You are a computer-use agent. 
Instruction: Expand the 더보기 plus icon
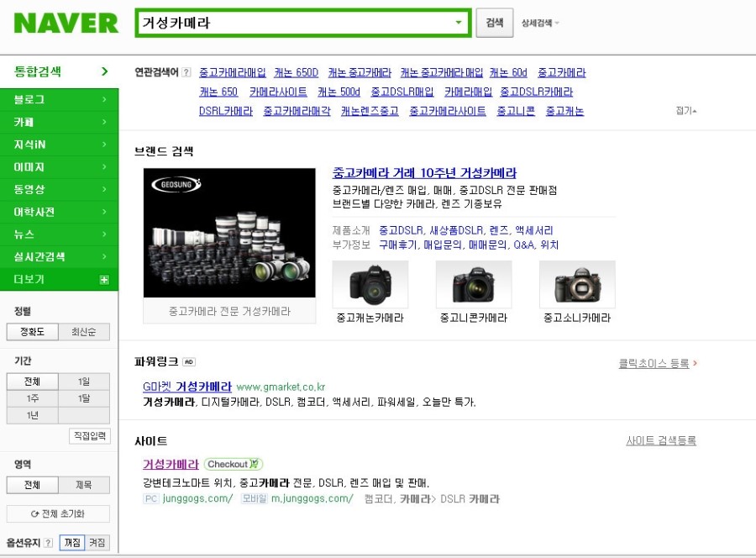[104, 280]
